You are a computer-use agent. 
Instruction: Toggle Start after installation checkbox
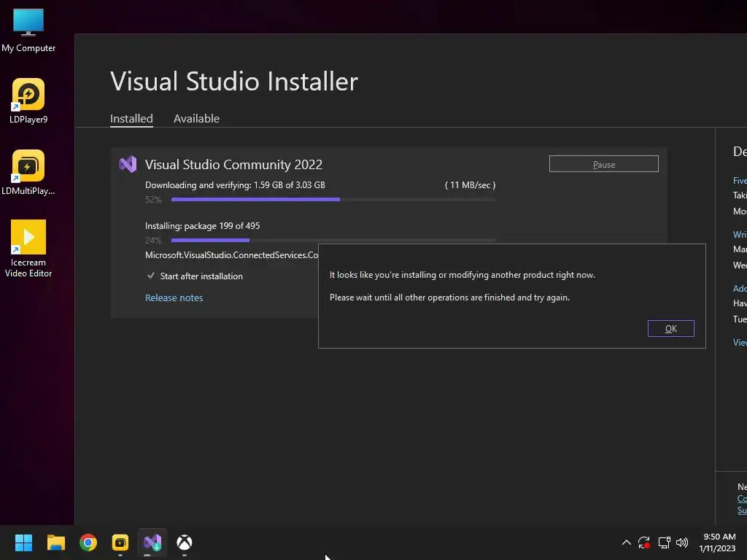coord(151,276)
